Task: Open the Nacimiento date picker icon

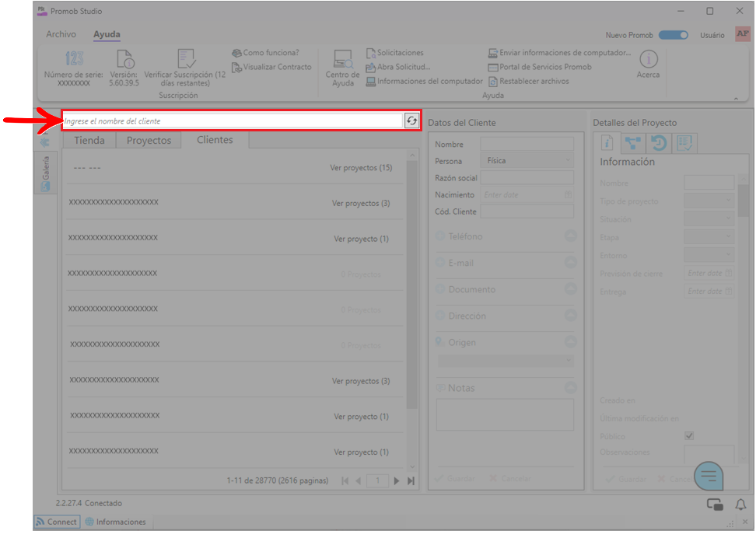Action: pos(568,195)
